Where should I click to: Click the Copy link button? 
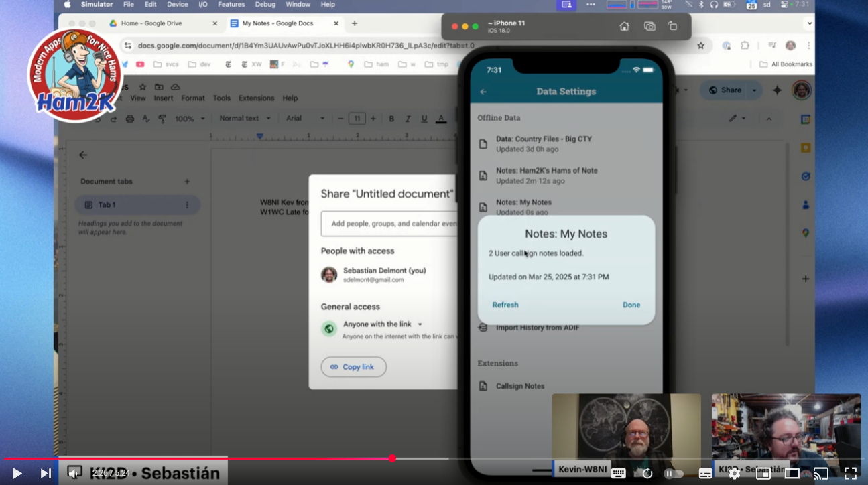pos(353,367)
